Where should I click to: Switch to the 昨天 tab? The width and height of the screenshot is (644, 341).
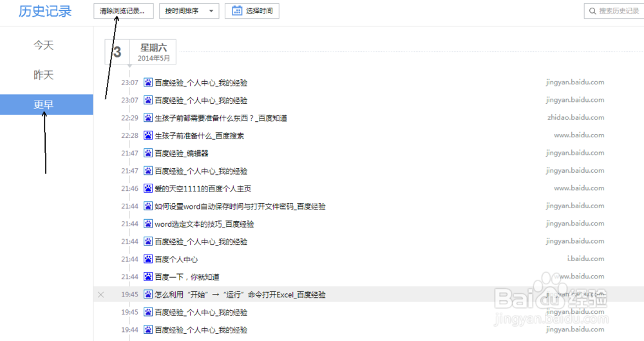(44, 75)
